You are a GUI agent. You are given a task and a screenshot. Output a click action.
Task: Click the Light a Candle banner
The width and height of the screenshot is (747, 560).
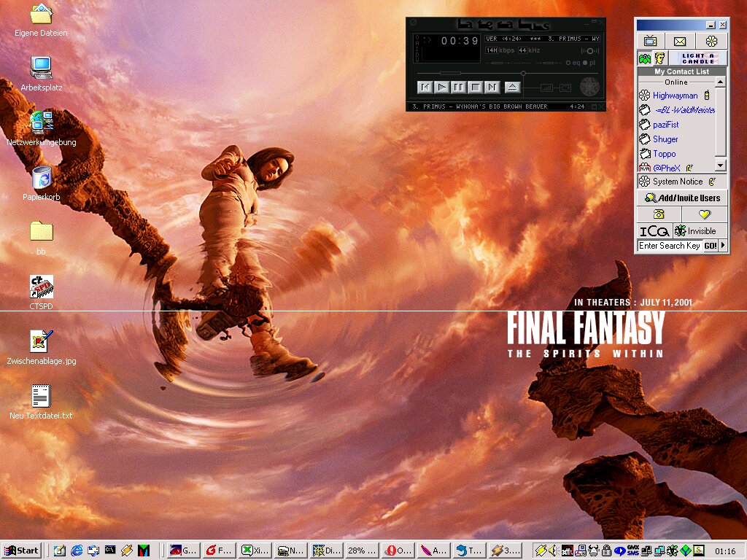coord(698,58)
